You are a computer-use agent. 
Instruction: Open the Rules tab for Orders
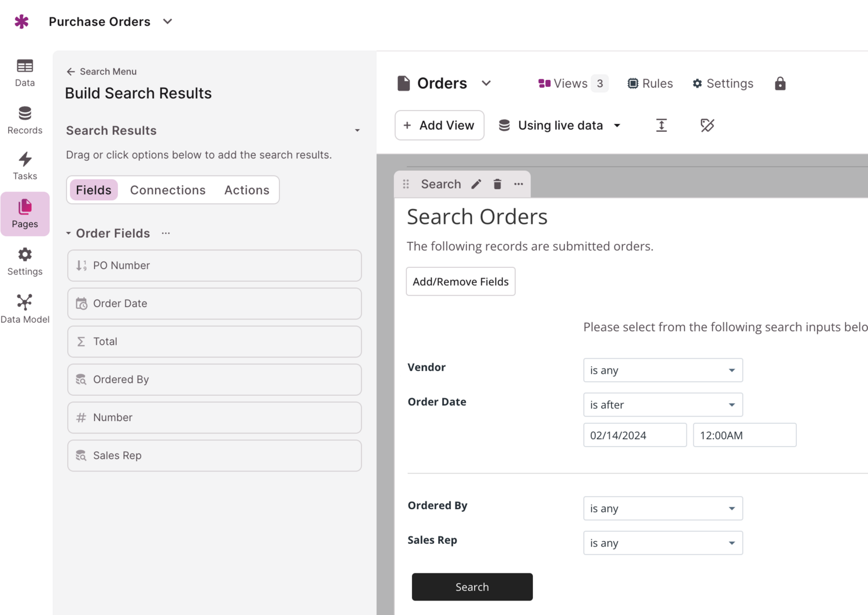(650, 83)
